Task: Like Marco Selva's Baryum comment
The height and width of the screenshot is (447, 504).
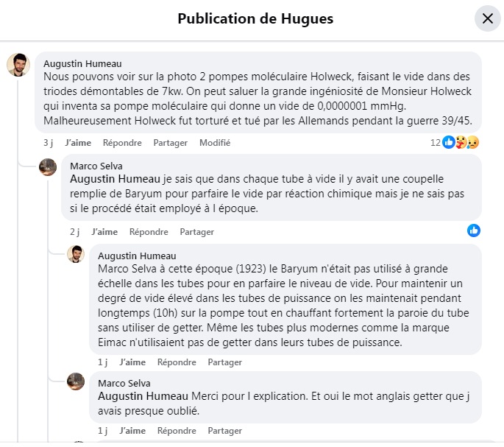Action: click(x=104, y=232)
